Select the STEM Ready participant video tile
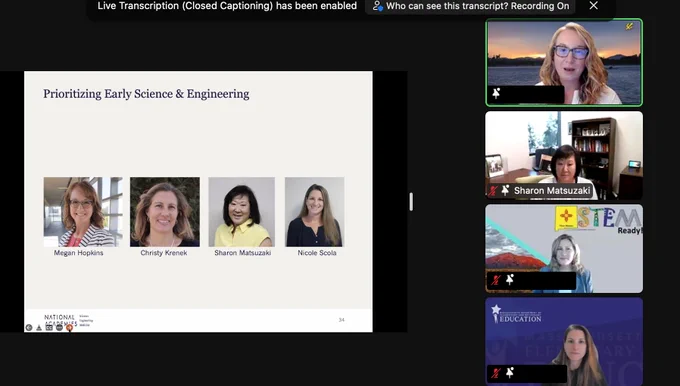The image size is (680, 386). click(x=564, y=249)
